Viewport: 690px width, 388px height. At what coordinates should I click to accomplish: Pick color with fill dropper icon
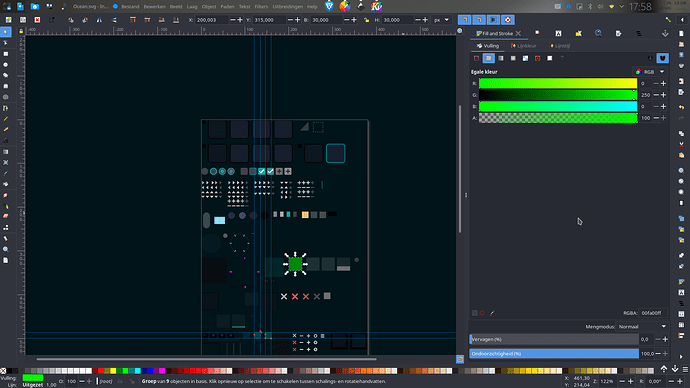tap(492, 313)
